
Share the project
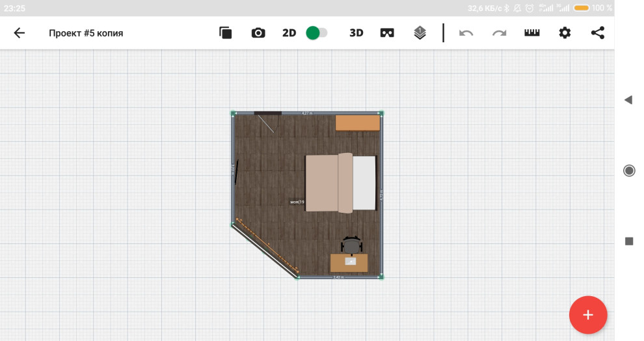coord(598,33)
